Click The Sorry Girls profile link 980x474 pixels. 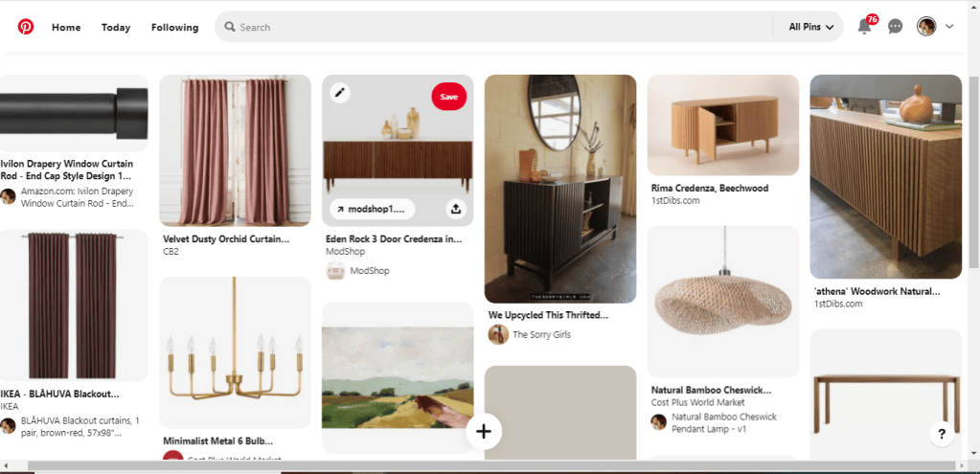tap(541, 334)
